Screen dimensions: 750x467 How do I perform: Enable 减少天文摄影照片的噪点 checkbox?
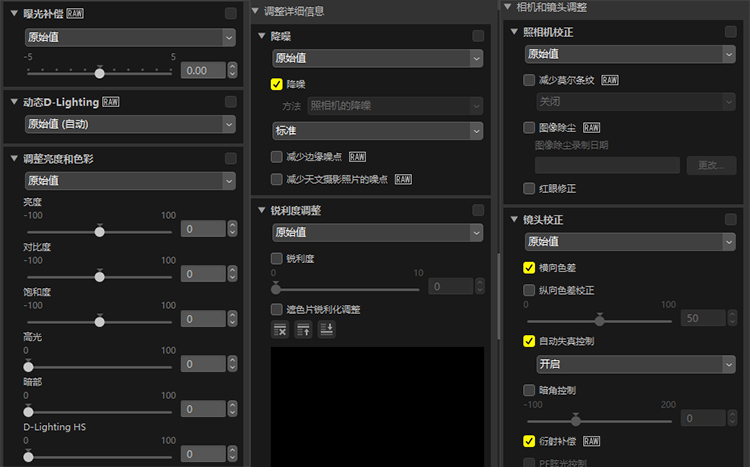tap(276, 179)
